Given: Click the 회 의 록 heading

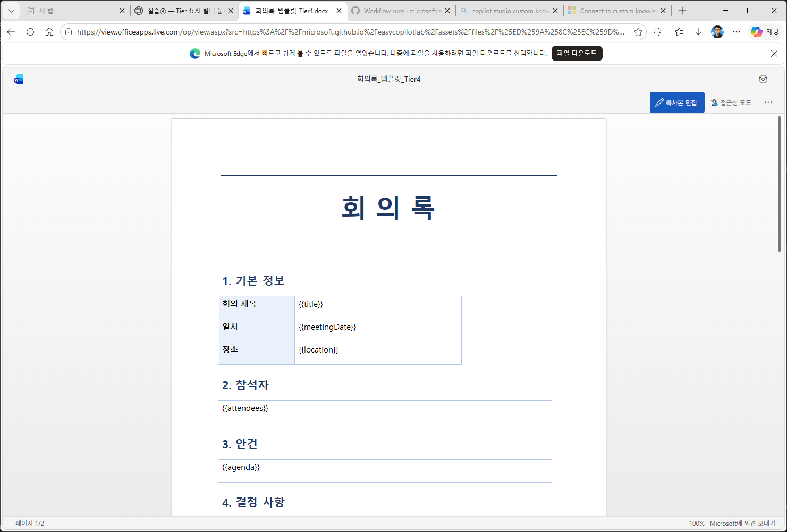Looking at the screenshot, I should click(x=388, y=207).
